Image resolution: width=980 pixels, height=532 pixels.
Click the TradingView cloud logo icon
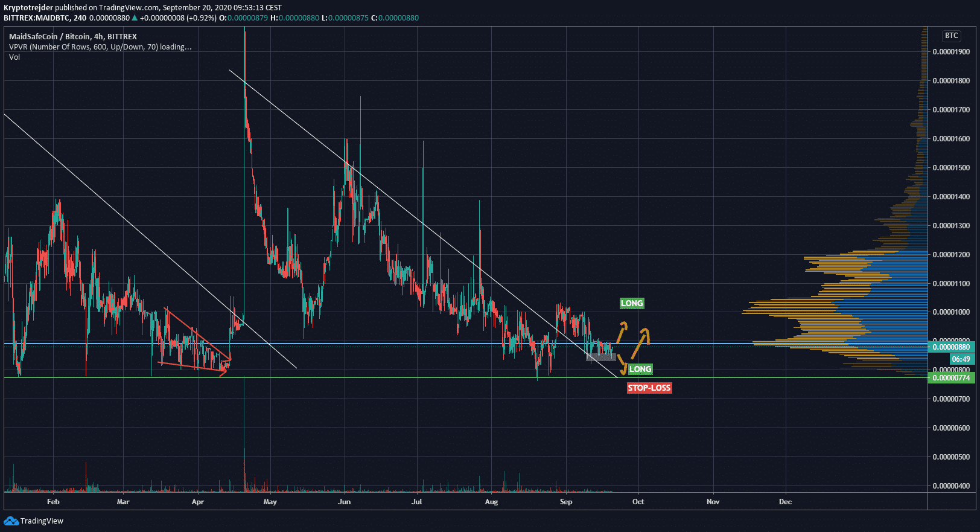(11, 521)
